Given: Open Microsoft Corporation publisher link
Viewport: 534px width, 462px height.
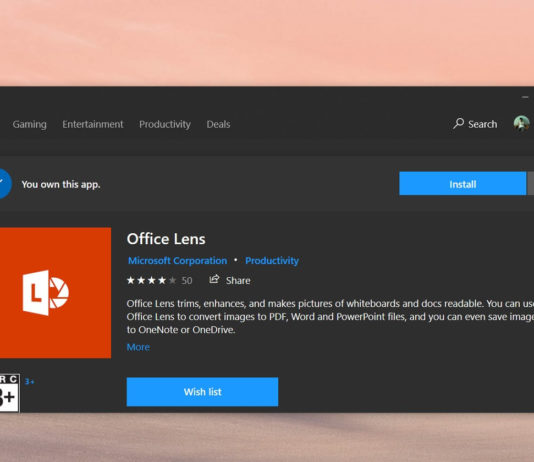Looking at the screenshot, I should pyautogui.click(x=177, y=260).
